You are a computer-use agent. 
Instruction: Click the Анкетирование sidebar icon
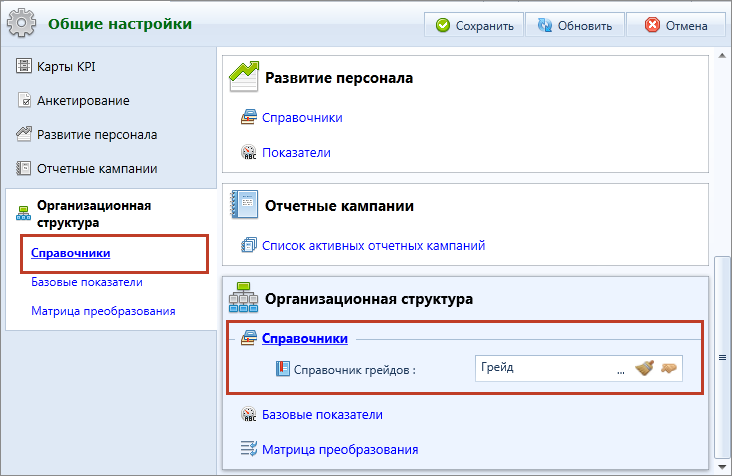[x=24, y=100]
